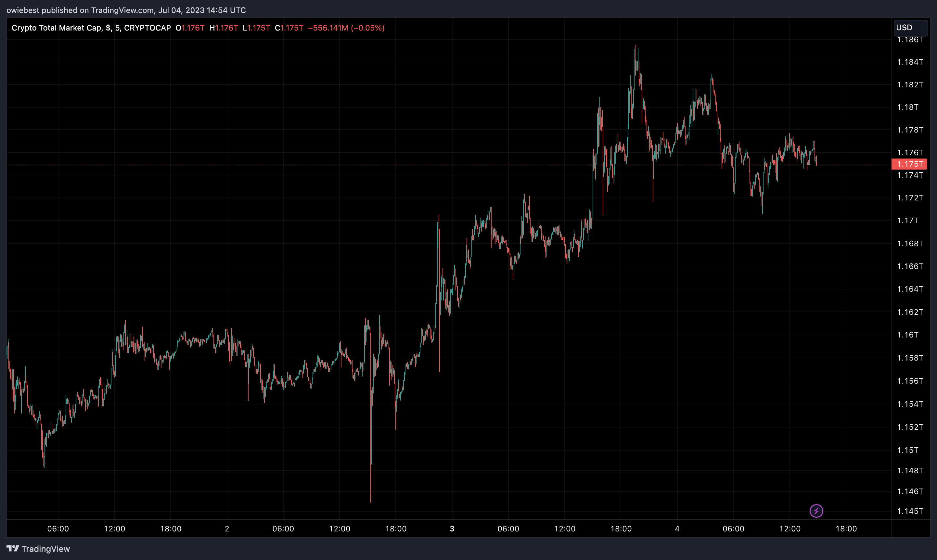Click the published by owiebest header text

point(126,10)
